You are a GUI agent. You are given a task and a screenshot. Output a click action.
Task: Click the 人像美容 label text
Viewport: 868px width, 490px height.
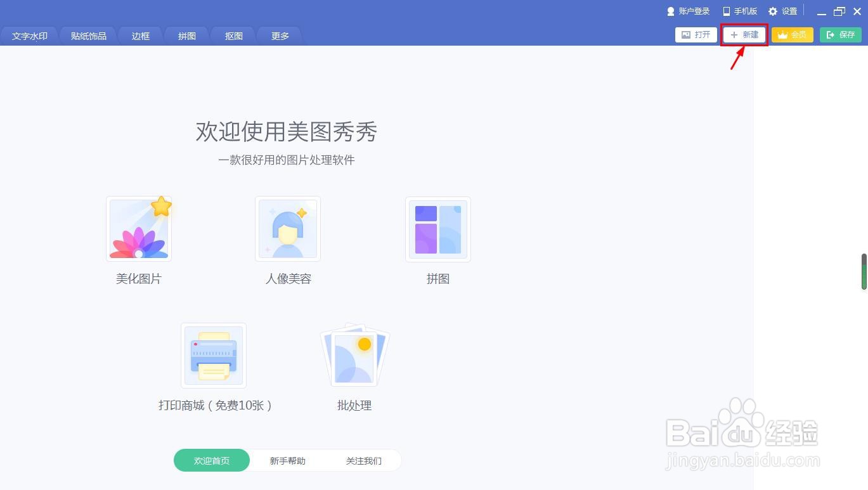point(288,279)
